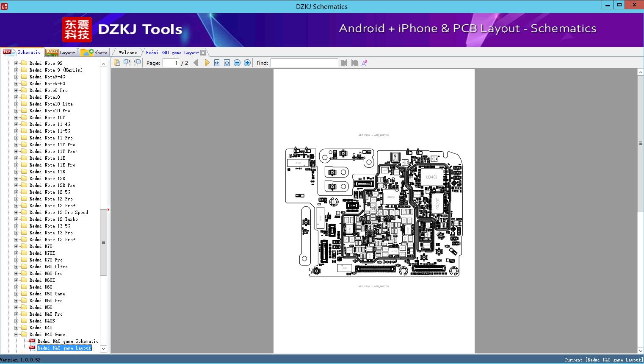The height and width of the screenshot is (364, 644).
Task: Click the Find search input field
Action: pyautogui.click(x=304, y=63)
